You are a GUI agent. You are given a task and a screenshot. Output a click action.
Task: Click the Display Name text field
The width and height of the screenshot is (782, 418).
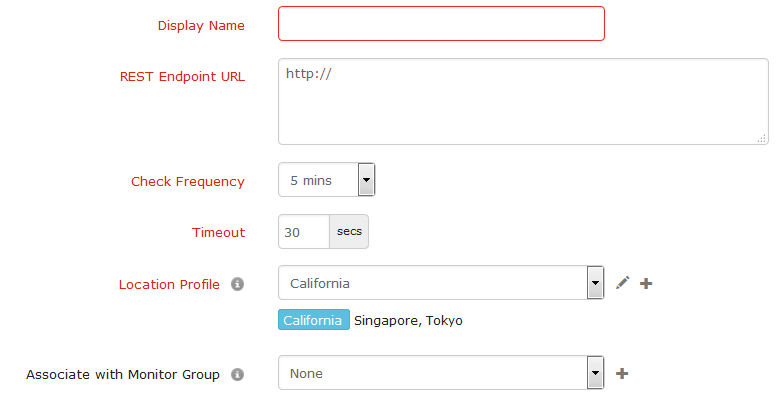441,24
